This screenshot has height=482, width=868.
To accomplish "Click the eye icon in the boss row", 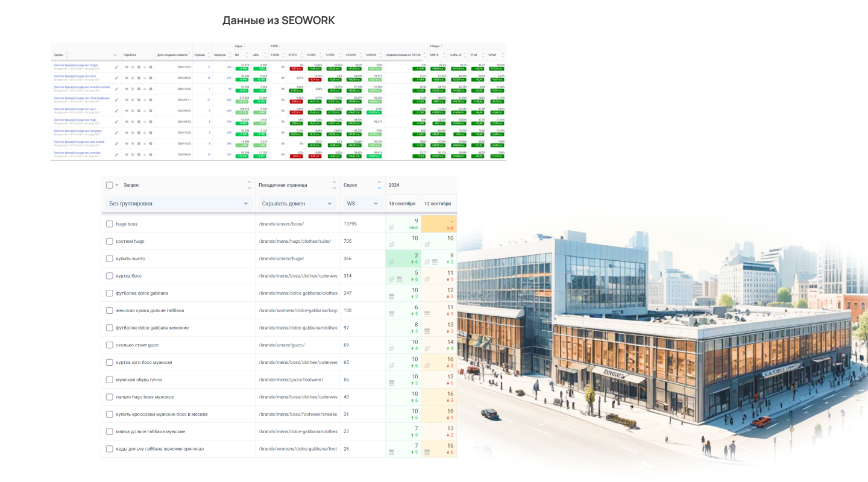I will tap(127, 78).
